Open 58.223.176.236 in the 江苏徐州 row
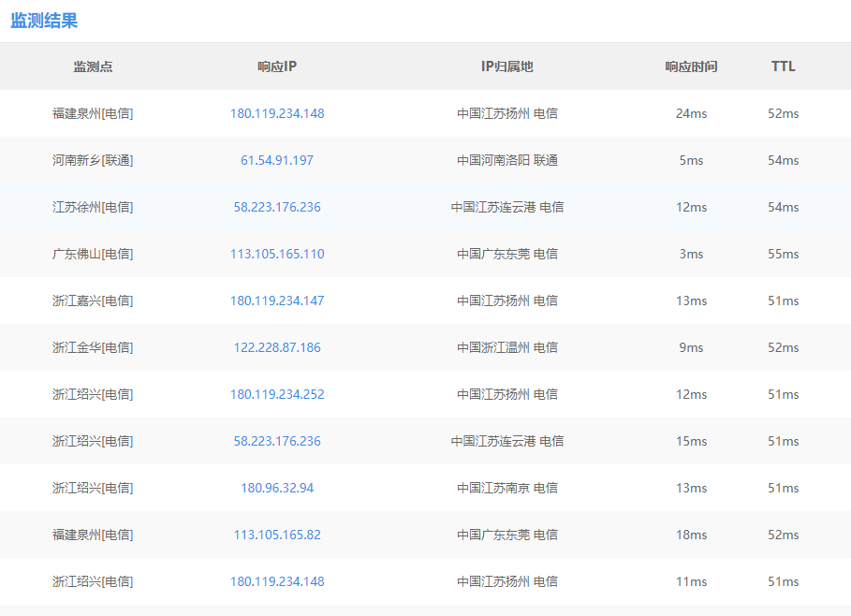This screenshot has width=851, height=616. coord(277,207)
